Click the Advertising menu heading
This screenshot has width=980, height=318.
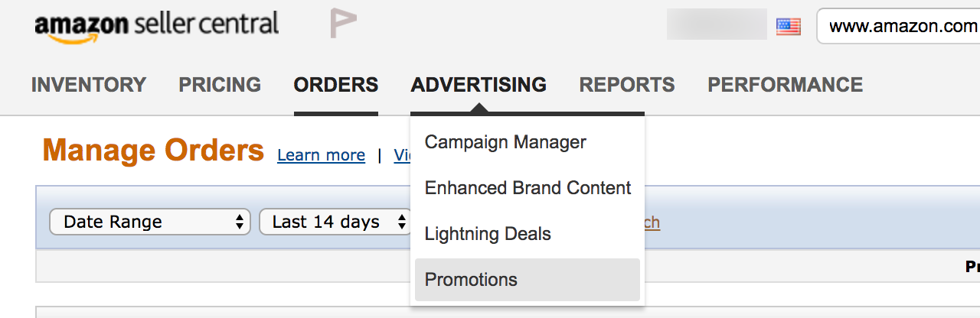[x=479, y=84]
